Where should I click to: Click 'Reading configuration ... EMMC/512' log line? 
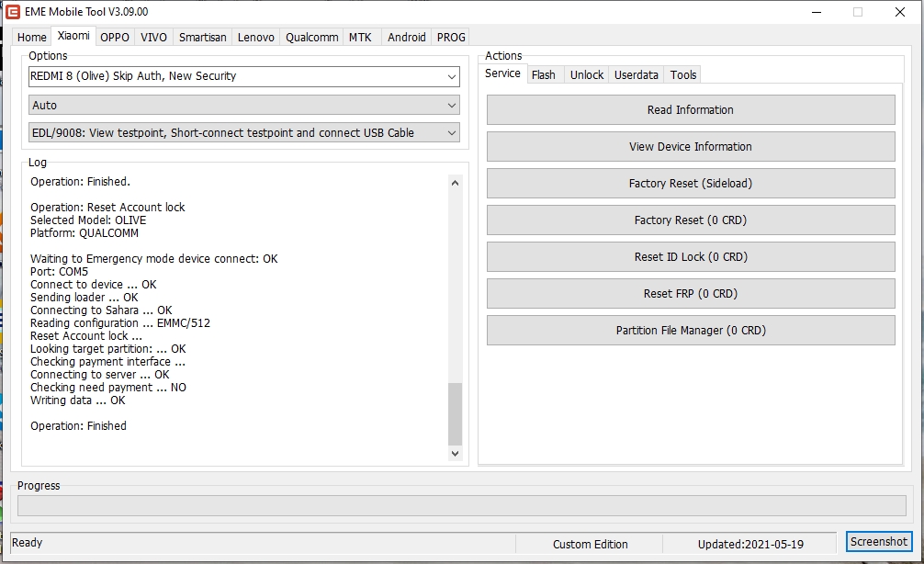(x=120, y=323)
